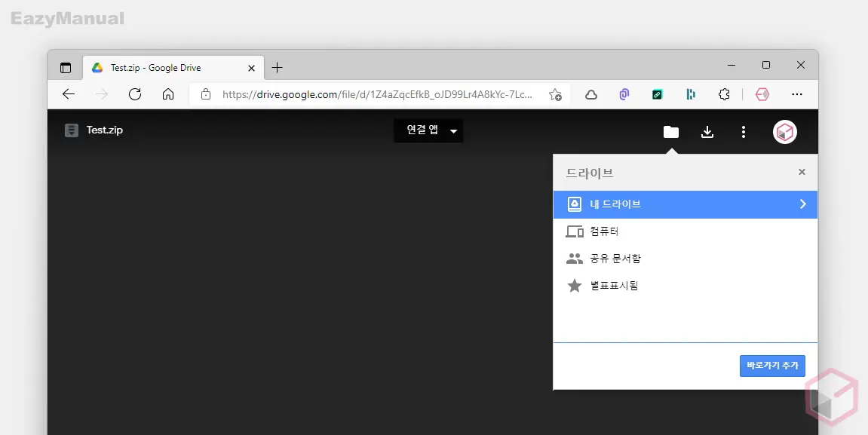This screenshot has width=868, height=435.
Task: Open the tab actions menu icon
Action: click(65, 66)
